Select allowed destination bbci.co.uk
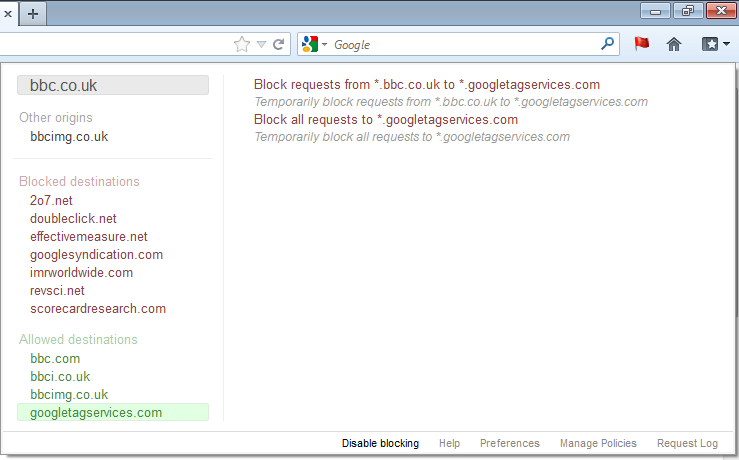Viewport: 739px width, 460px height. pyautogui.click(x=60, y=377)
